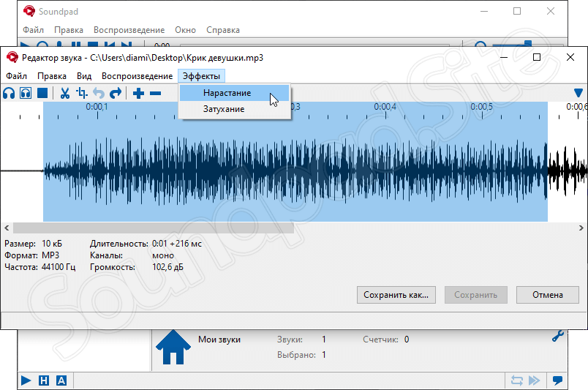The image size is (588, 390).
Task: Click the scissors Cut icon
Action: pyautogui.click(x=64, y=93)
